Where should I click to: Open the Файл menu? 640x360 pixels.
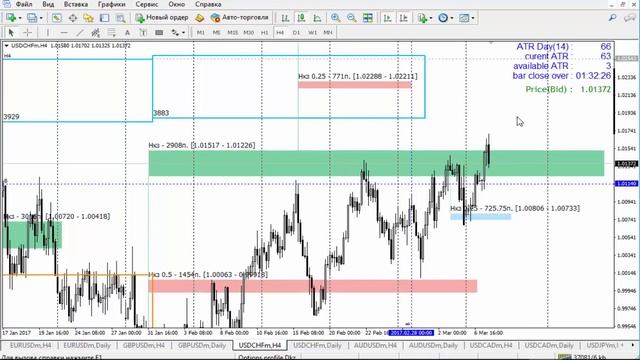[x=24, y=4]
